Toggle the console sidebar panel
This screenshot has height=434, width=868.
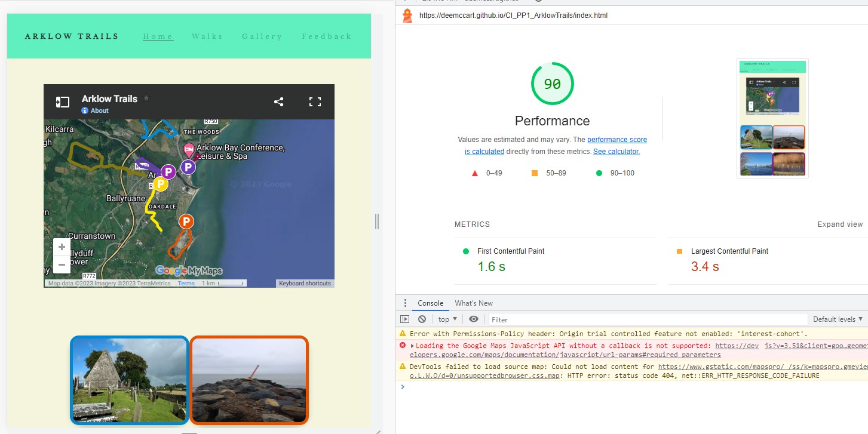pos(405,319)
